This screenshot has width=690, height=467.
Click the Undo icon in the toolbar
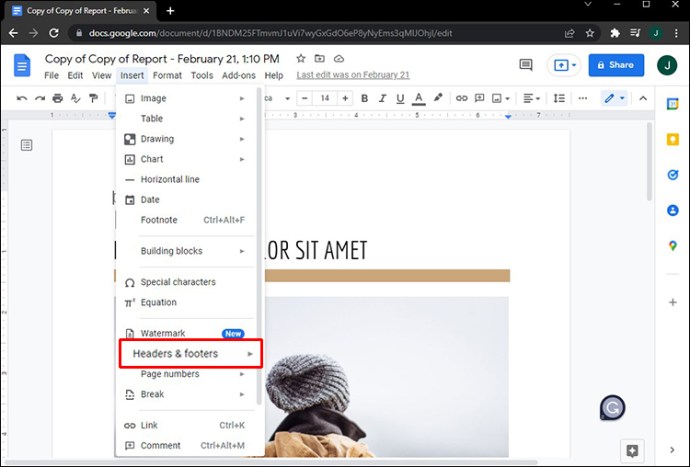[22, 98]
